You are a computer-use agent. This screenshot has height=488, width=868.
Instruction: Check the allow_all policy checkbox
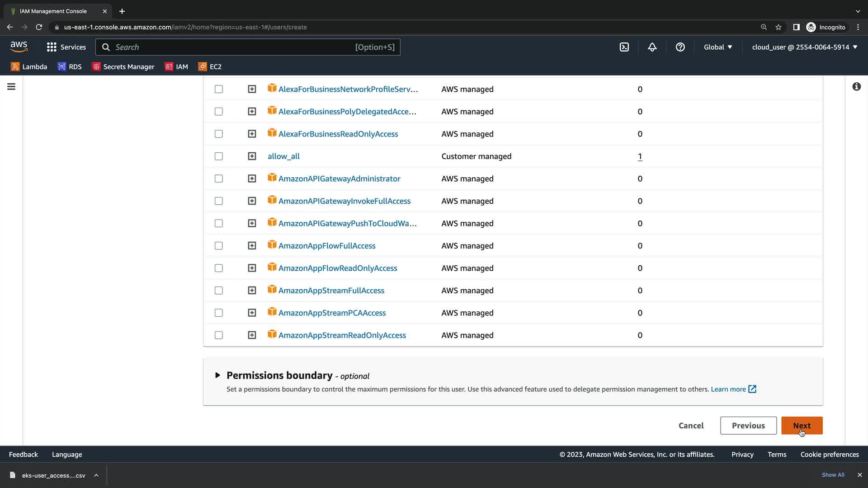click(x=219, y=156)
